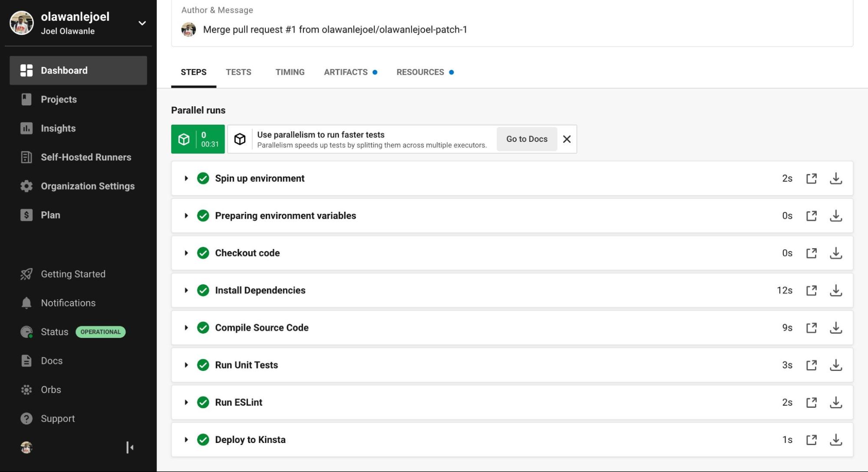
Task: Select the green parallel run 0 box
Action: 198,139
